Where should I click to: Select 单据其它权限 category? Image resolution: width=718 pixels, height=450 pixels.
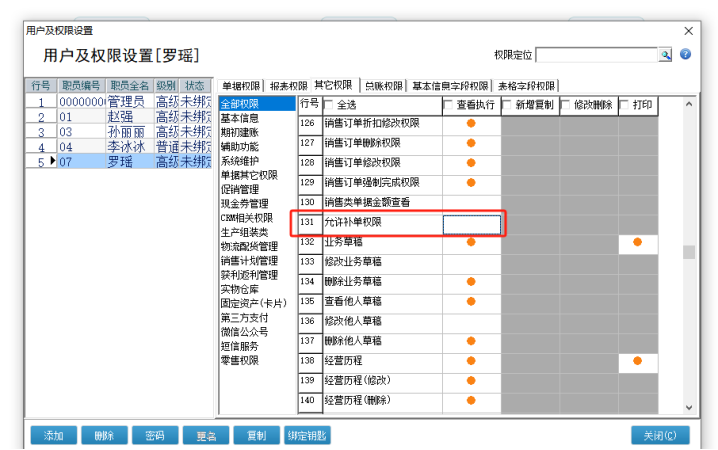pyautogui.click(x=249, y=175)
